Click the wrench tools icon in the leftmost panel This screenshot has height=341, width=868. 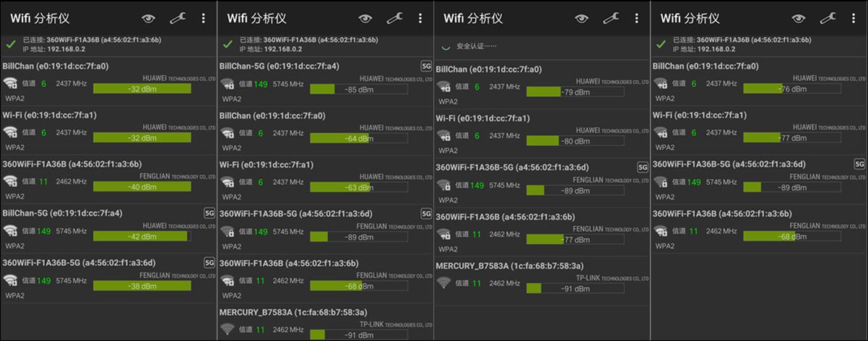click(178, 18)
